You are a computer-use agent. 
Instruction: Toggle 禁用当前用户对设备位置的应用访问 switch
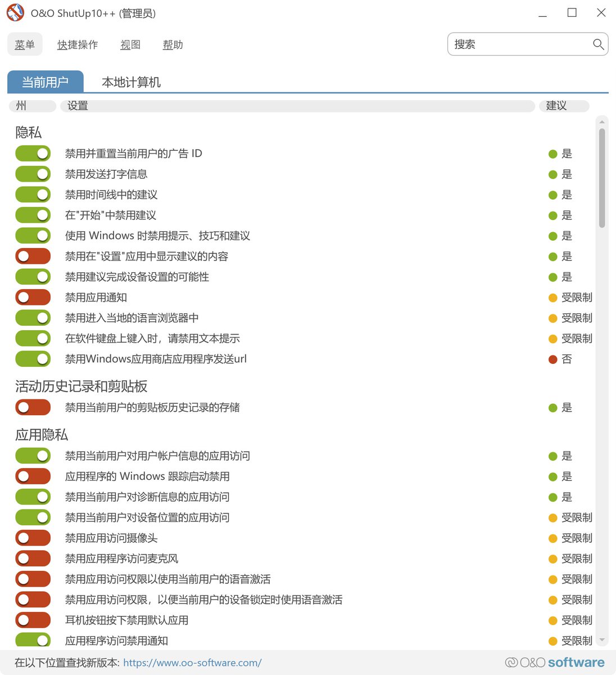(33, 517)
